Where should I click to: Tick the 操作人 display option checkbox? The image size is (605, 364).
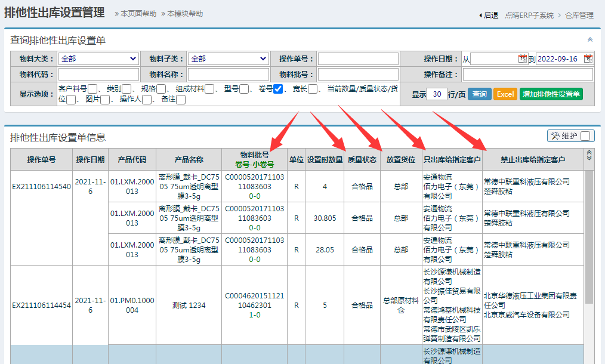(x=147, y=100)
